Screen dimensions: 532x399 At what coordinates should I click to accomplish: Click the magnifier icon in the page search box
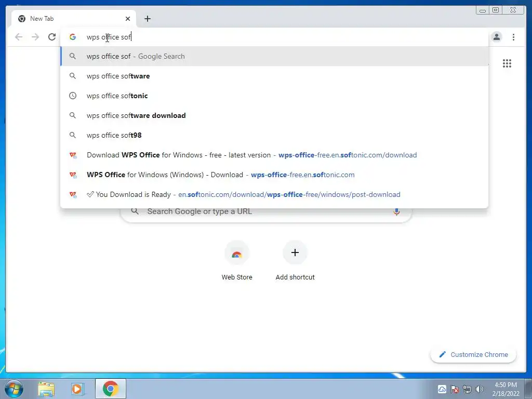(135, 211)
